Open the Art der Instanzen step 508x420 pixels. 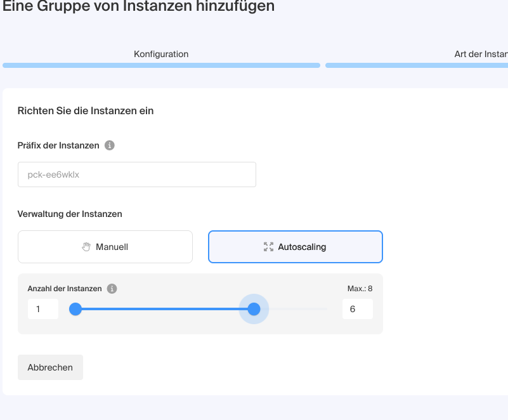[480, 54]
